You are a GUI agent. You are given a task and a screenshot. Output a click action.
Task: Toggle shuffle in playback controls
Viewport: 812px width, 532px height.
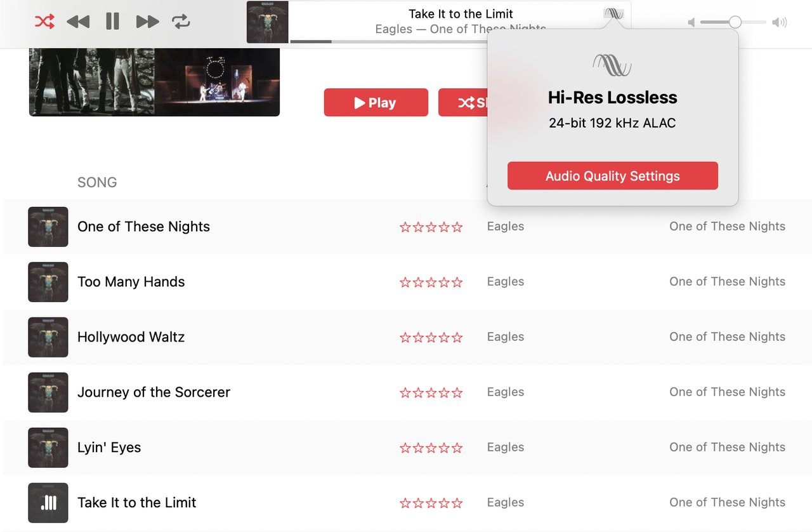pyautogui.click(x=44, y=22)
